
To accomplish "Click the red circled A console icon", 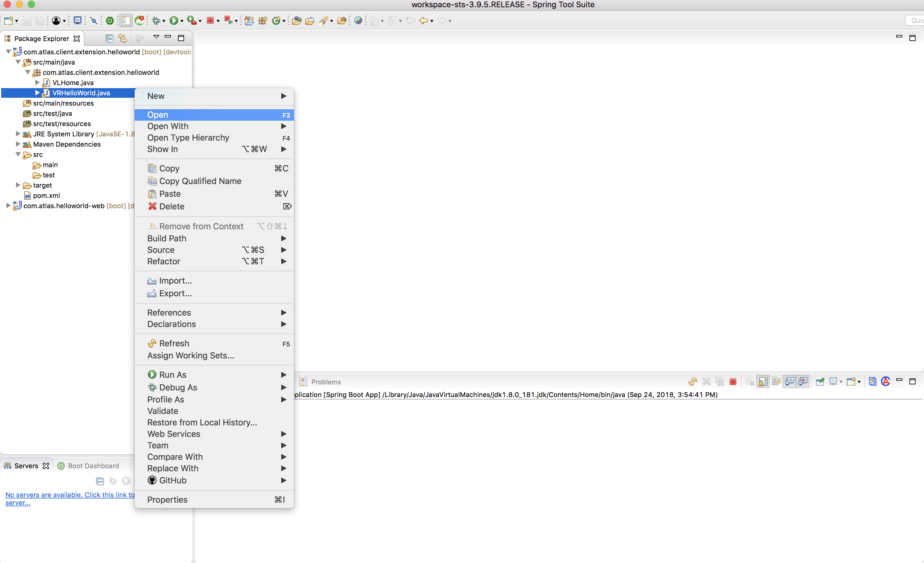I will (885, 381).
